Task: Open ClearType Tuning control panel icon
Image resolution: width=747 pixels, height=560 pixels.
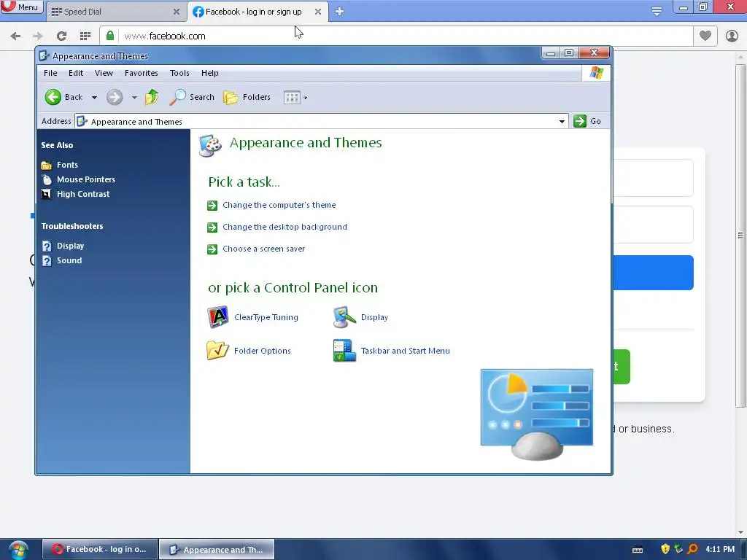Action: pos(217,317)
